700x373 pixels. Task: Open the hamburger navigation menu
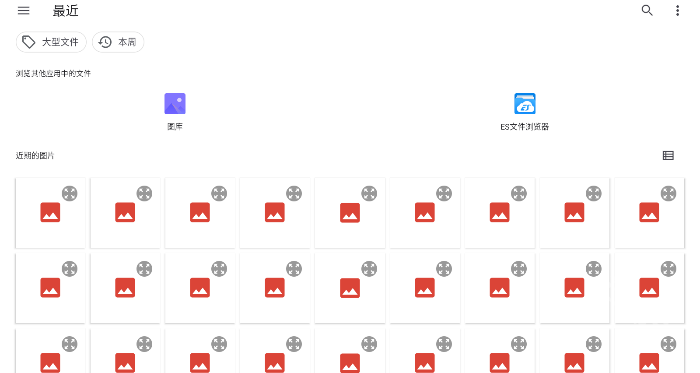click(x=23, y=10)
